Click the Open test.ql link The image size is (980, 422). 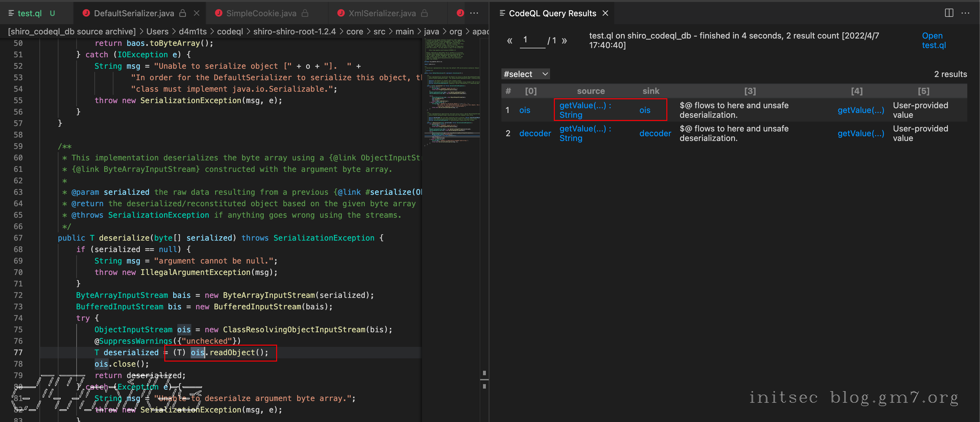click(x=933, y=40)
